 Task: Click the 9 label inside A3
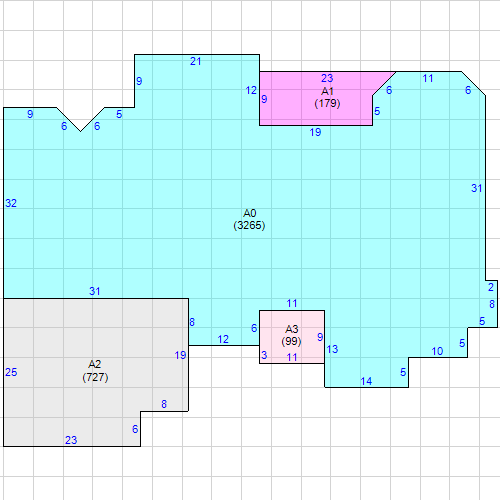(320, 337)
